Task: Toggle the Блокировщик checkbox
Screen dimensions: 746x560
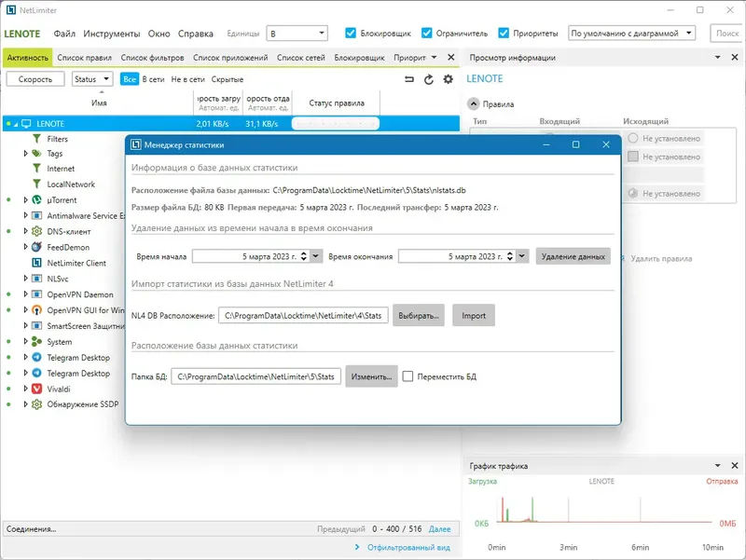Action: [x=351, y=34]
